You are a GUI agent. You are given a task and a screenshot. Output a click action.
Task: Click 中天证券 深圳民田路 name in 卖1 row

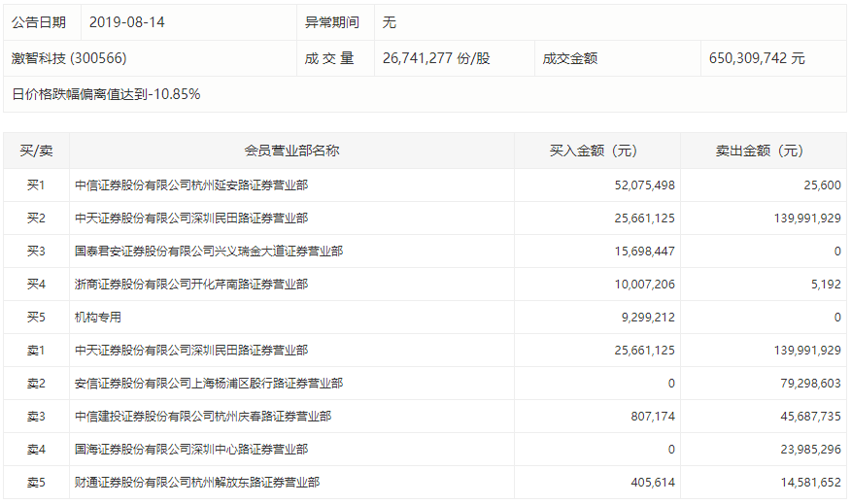click(x=191, y=351)
